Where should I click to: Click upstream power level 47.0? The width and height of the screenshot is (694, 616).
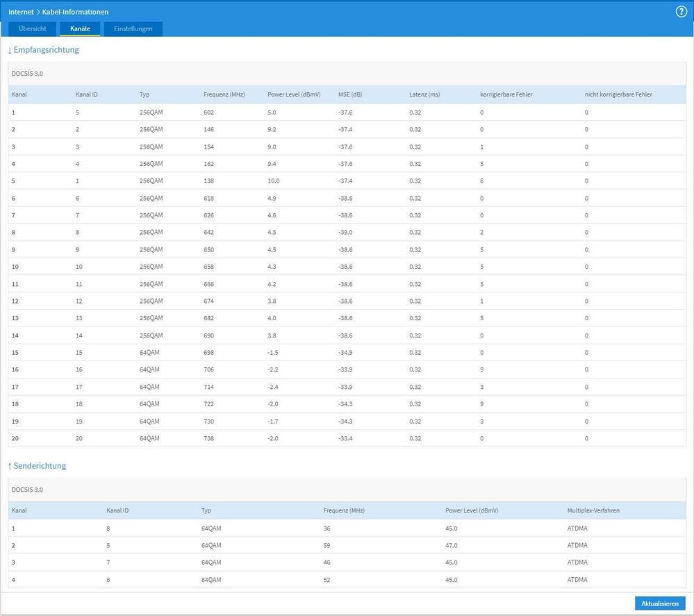point(452,546)
